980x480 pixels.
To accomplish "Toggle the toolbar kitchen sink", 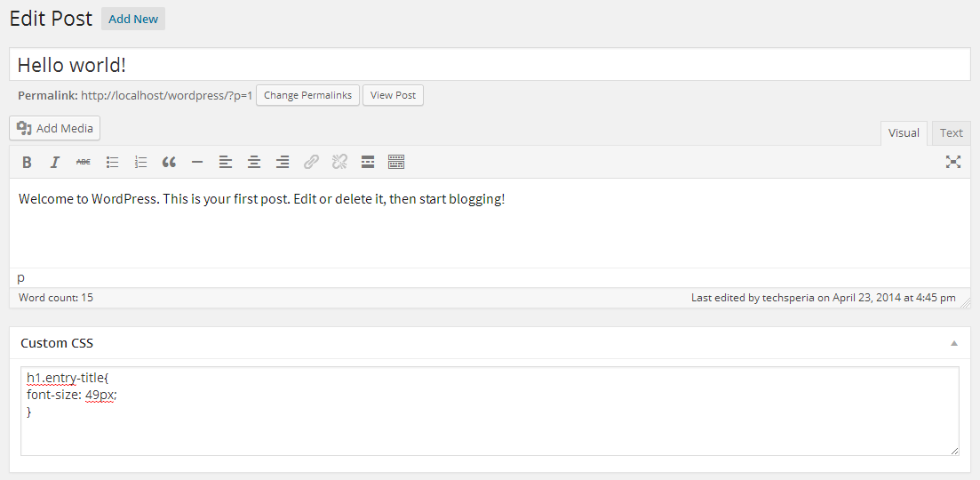I will 396,163.
